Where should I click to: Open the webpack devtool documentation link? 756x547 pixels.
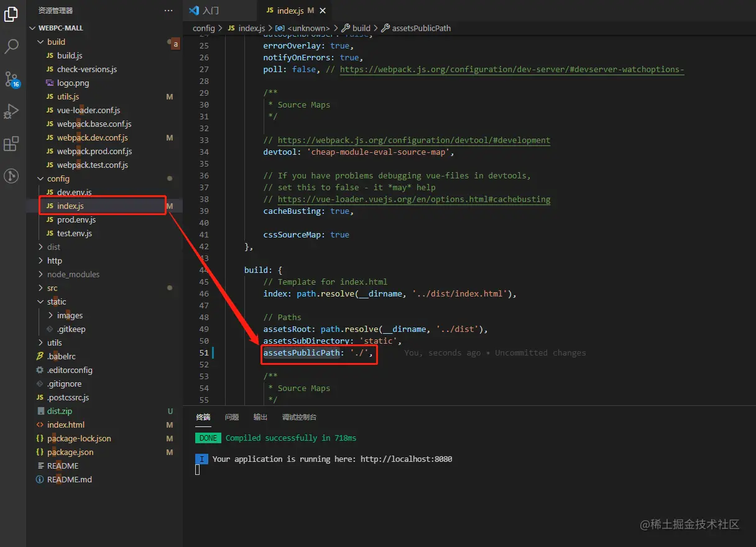point(413,140)
